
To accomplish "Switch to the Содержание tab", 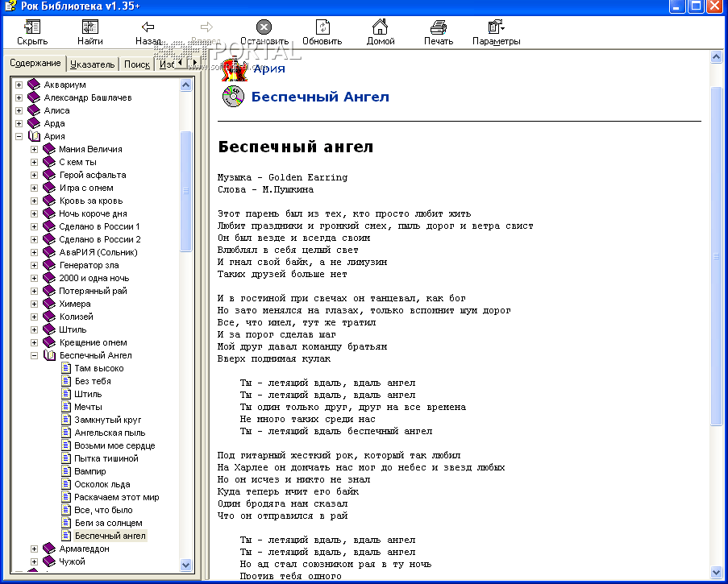I will (x=35, y=63).
